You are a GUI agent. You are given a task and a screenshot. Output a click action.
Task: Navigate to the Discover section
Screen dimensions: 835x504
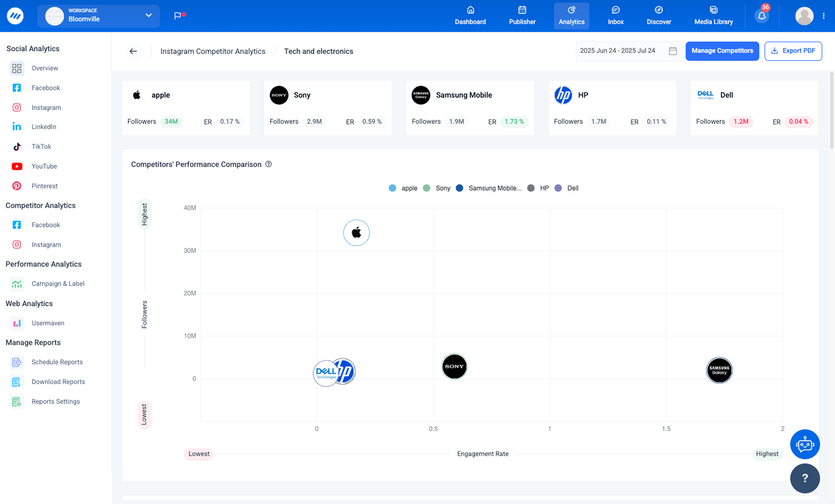coord(659,15)
